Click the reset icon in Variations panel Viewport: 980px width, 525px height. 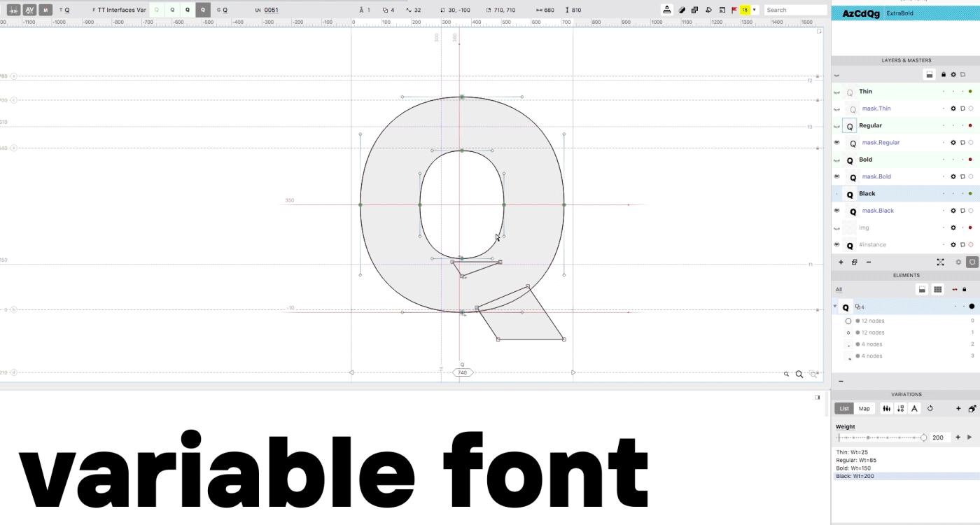point(930,409)
